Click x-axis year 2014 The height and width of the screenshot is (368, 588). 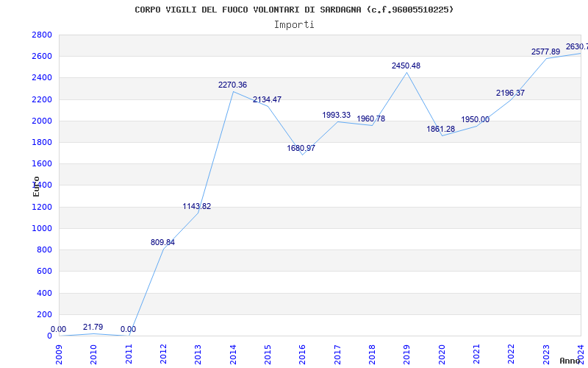tap(233, 355)
